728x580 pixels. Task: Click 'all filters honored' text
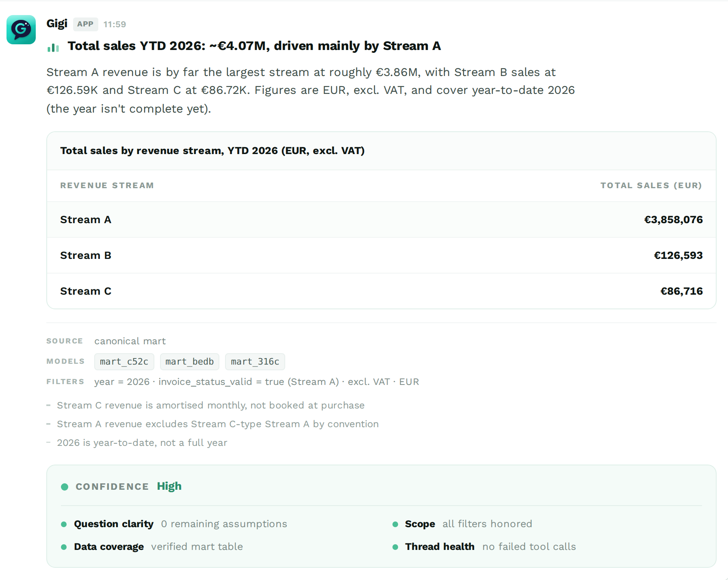tap(487, 524)
